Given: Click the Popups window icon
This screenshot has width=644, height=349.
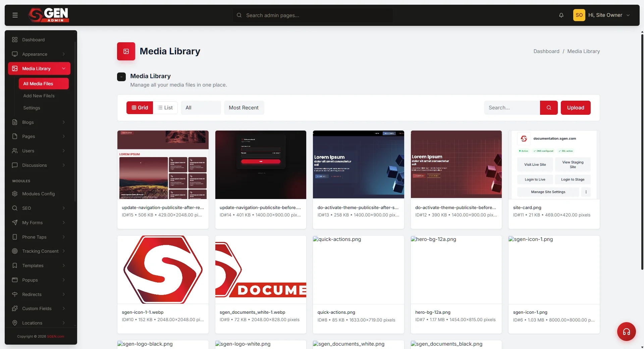Looking at the screenshot, I should pos(15,280).
